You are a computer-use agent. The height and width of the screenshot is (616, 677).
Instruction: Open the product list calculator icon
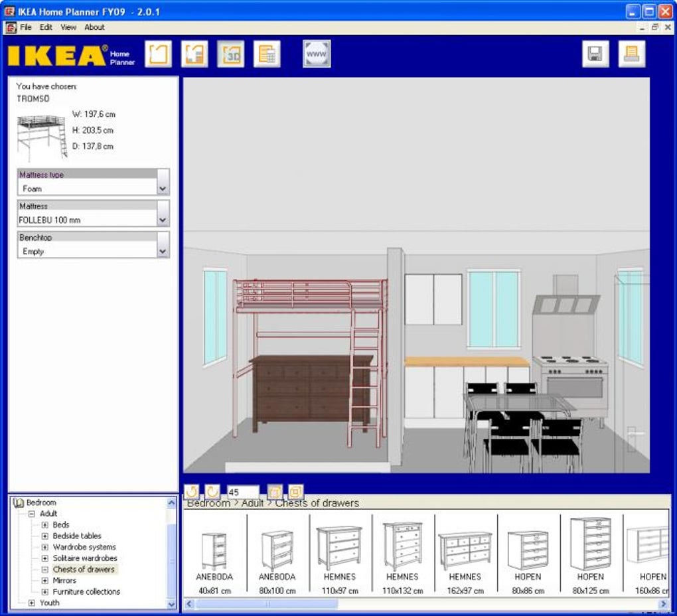267,54
